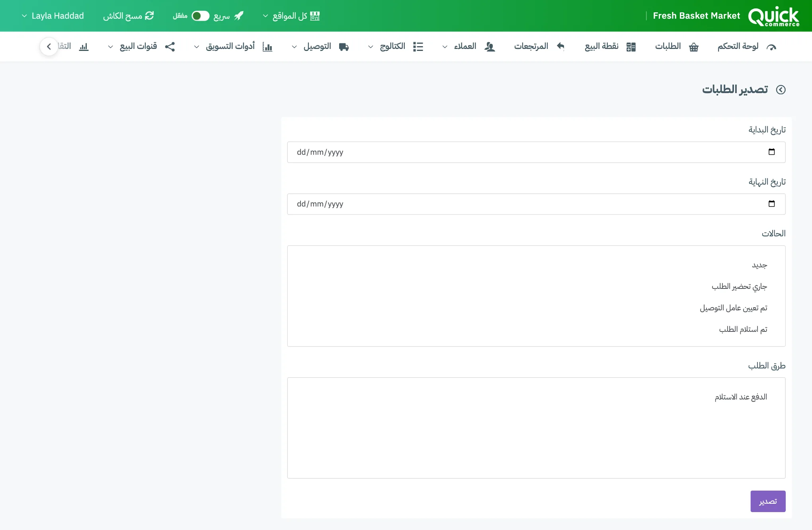Click the marketing tools chart icon
Viewport: 812px width, 530px height.
click(x=267, y=47)
